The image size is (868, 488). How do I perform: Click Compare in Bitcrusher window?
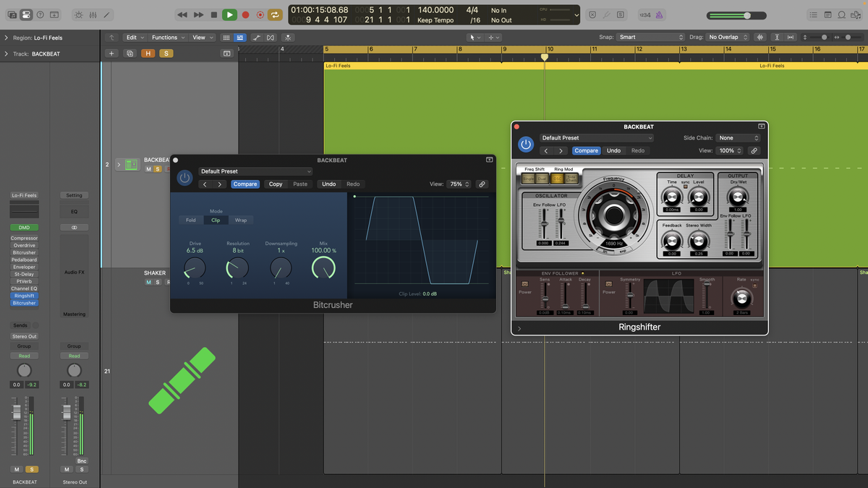coord(245,184)
